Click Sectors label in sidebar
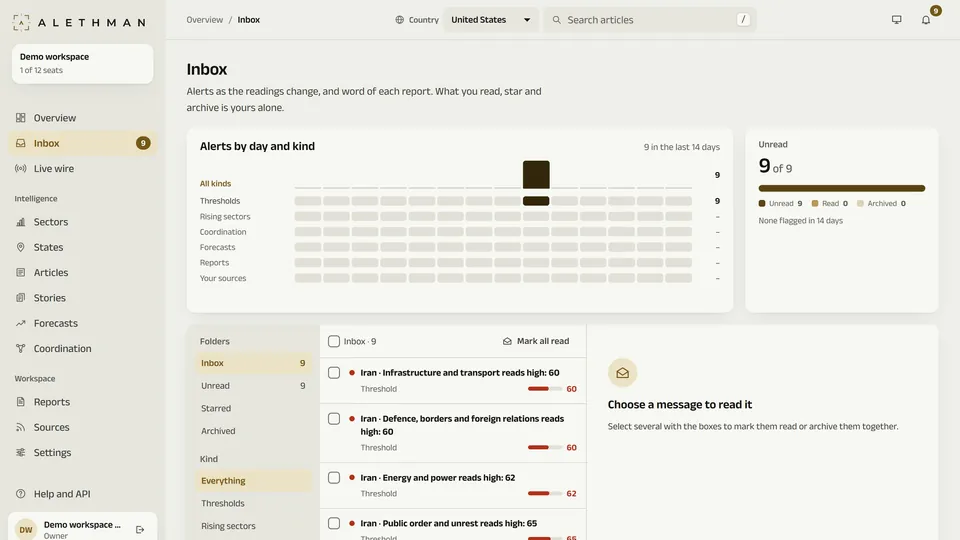Viewport: 960px width, 540px height. click(x=51, y=222)
